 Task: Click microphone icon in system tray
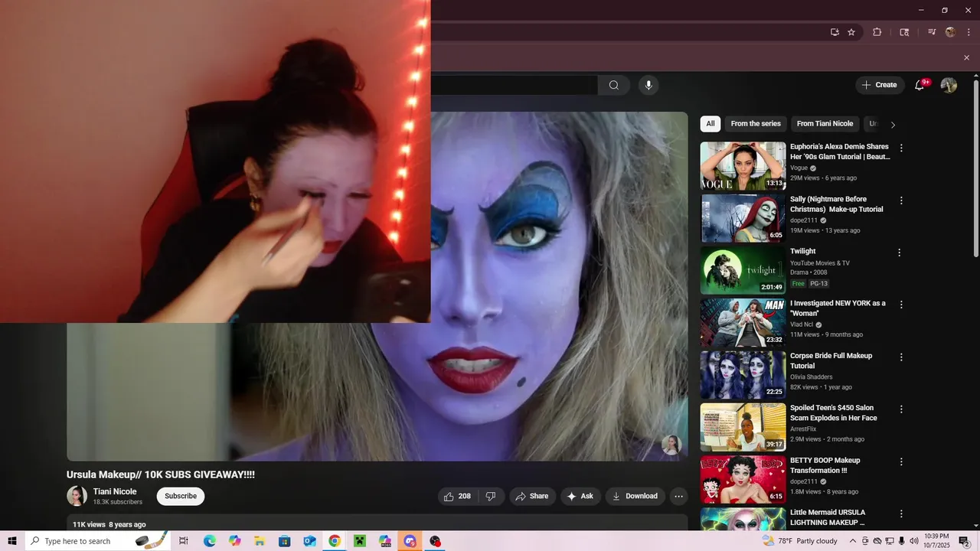(901, 541)
